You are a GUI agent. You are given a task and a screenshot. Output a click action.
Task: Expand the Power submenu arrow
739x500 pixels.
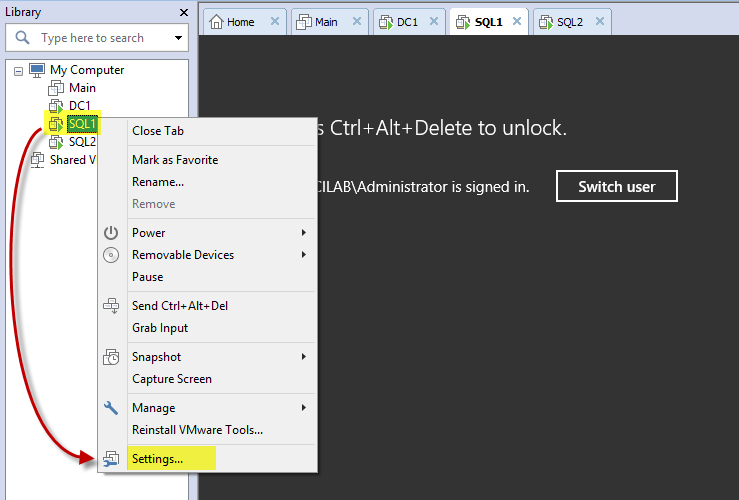304,233
